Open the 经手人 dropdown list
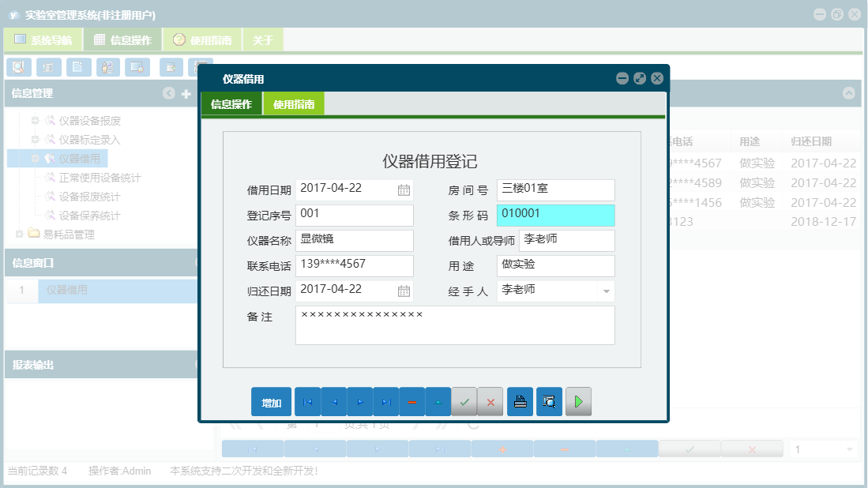Viewport: 868px width, 488px height. click(x=607, y=291)
